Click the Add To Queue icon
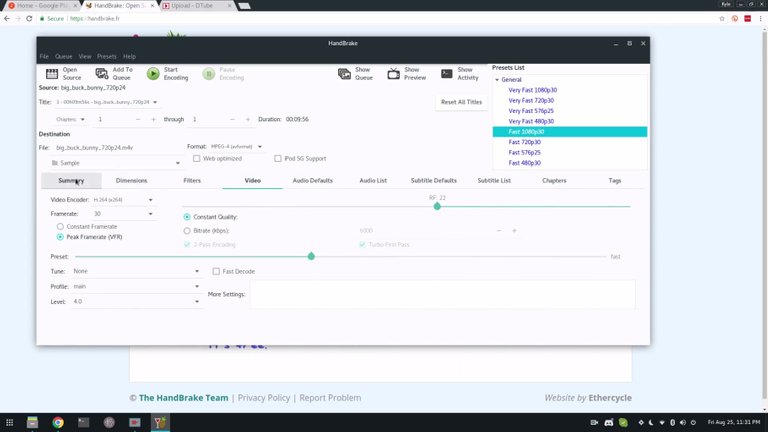The width and height of the screenshot is (768, 432). pos(102,73)
